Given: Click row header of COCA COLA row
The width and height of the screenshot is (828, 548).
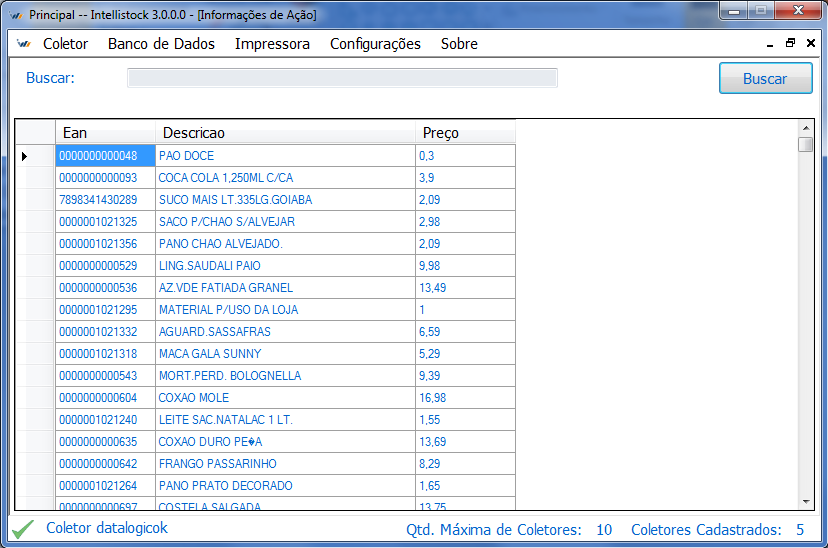Looking at the screenshot, I should tap(35, 178).
